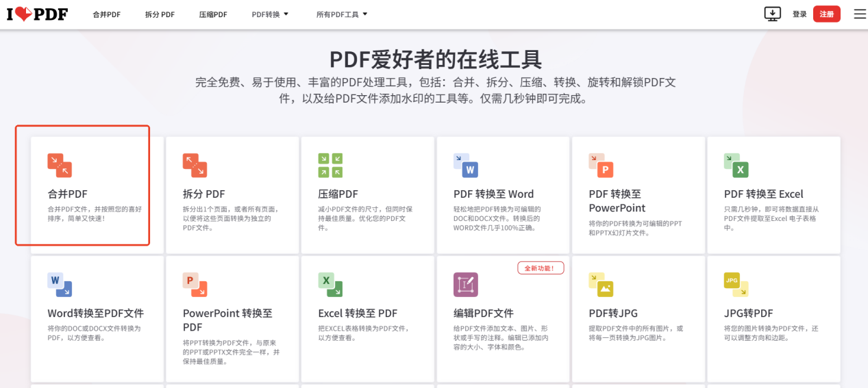The width and height of the screenshot is (868, 388).
Task: Click the JPG转PDF icon
Action: click(x=736, y=284)
